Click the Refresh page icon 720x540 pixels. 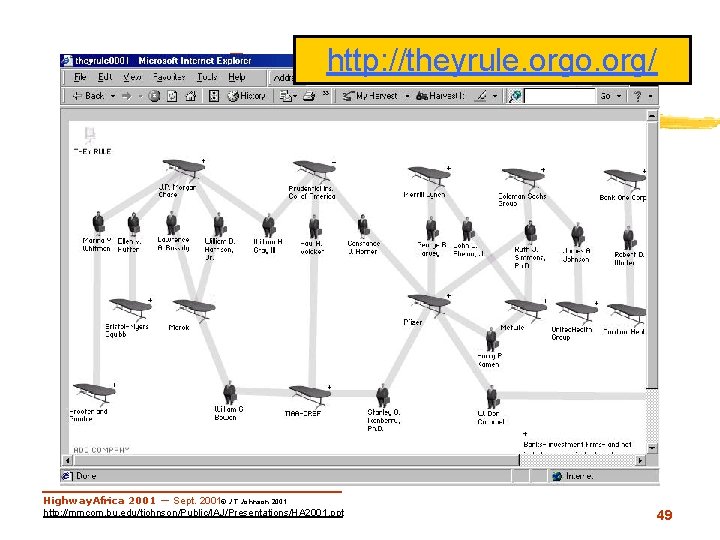(172, 96)
